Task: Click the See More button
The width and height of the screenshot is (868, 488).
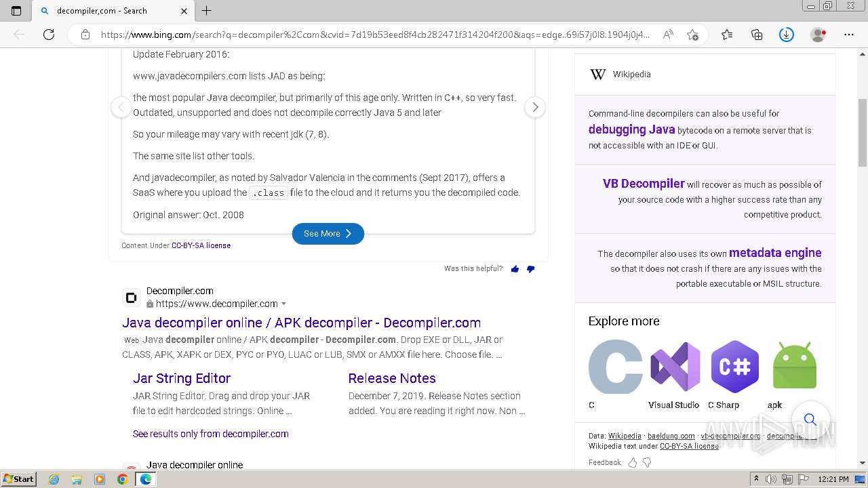Action: tap(328, 233)
